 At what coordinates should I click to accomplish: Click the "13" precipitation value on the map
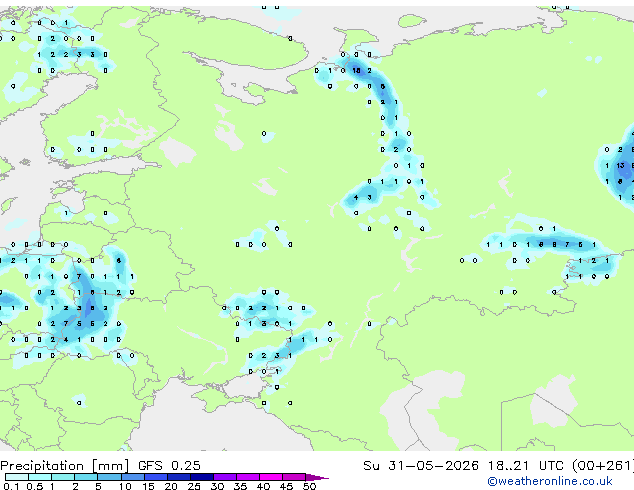[620, 165]
